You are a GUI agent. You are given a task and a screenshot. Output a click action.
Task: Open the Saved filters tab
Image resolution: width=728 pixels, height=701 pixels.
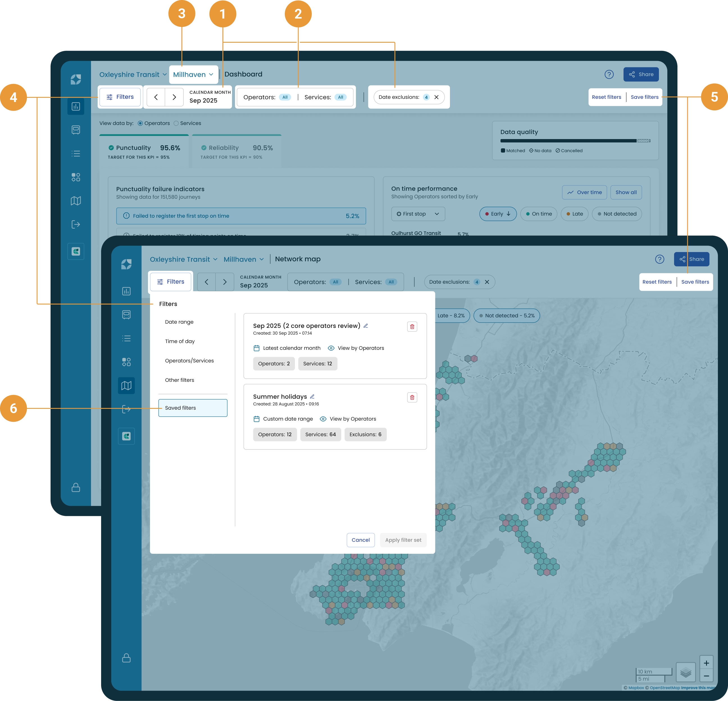pos(193,408)
